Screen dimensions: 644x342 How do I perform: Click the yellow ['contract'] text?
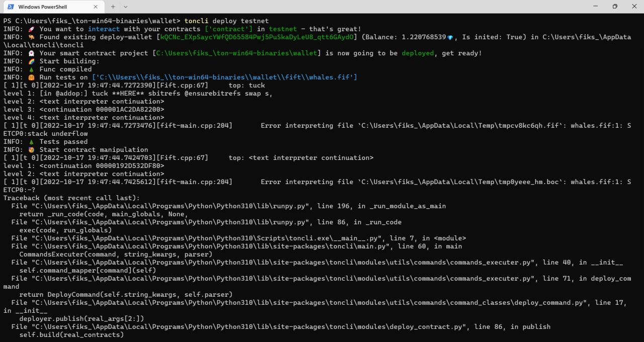coord(228,29)
